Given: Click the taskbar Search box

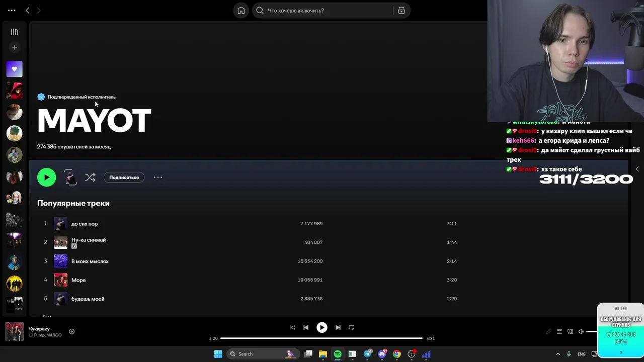Looking at the screenshot, I should (x=263, y=354).
